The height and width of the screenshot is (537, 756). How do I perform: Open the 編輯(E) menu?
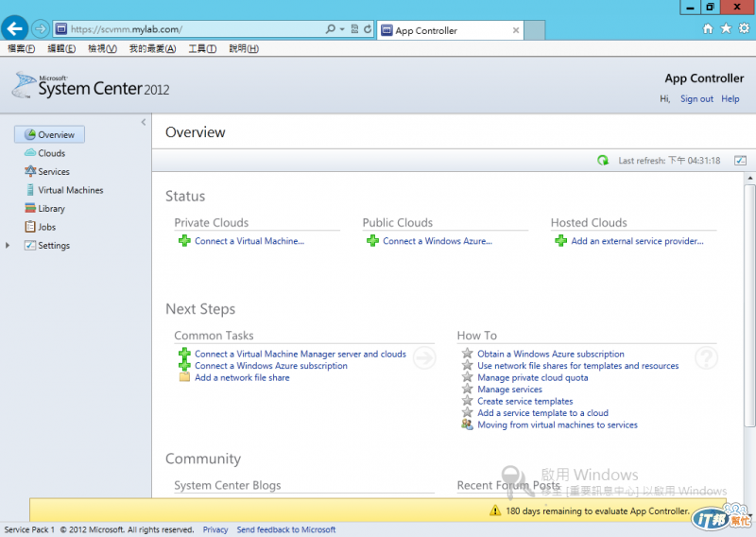61,48
